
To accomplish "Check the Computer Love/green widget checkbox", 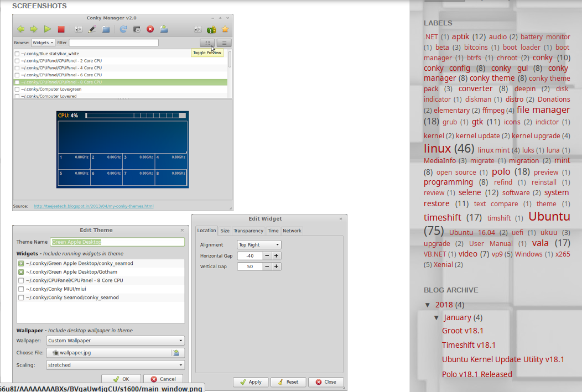I will (17, 90).
